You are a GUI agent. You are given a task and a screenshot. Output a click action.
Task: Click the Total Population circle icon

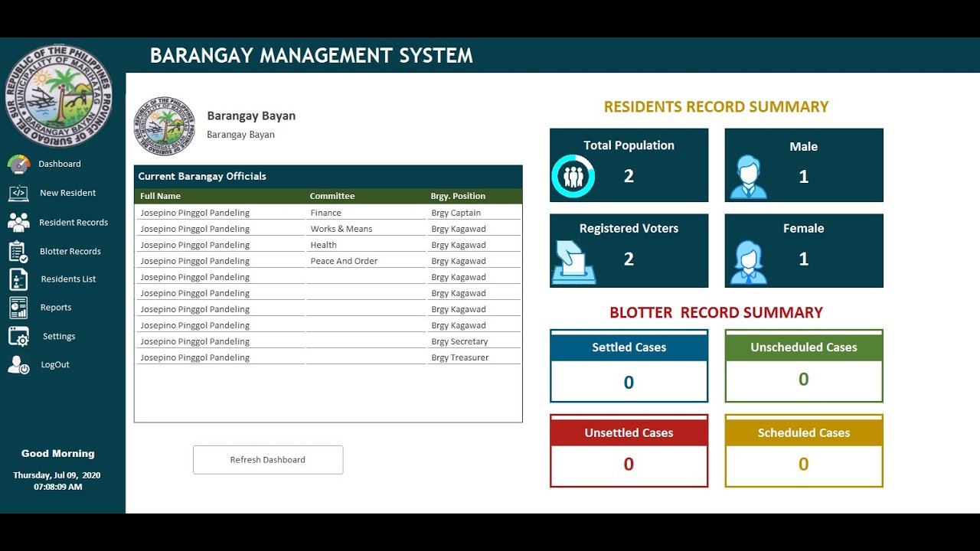coord(573,177)
